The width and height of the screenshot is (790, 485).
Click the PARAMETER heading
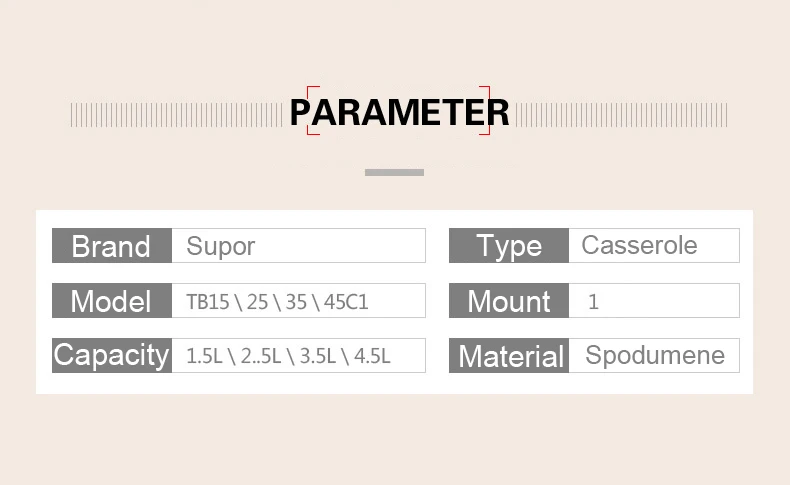(399, 112)
